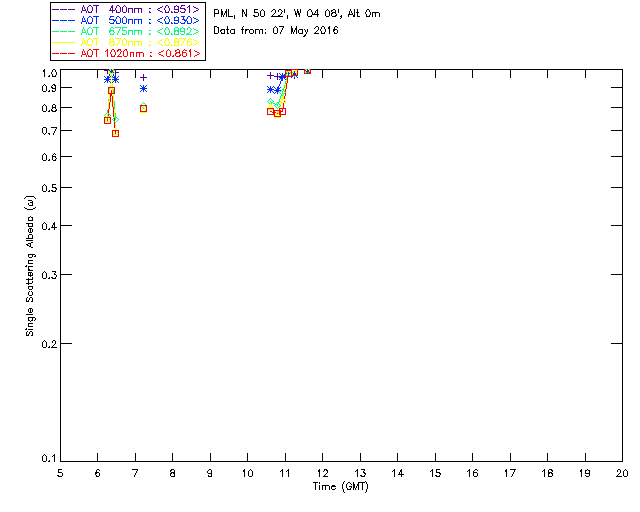This screenshot has width=640, height=512.
Task: Click y-axis tick label '0.5'
Action: [x=49, y=188]
